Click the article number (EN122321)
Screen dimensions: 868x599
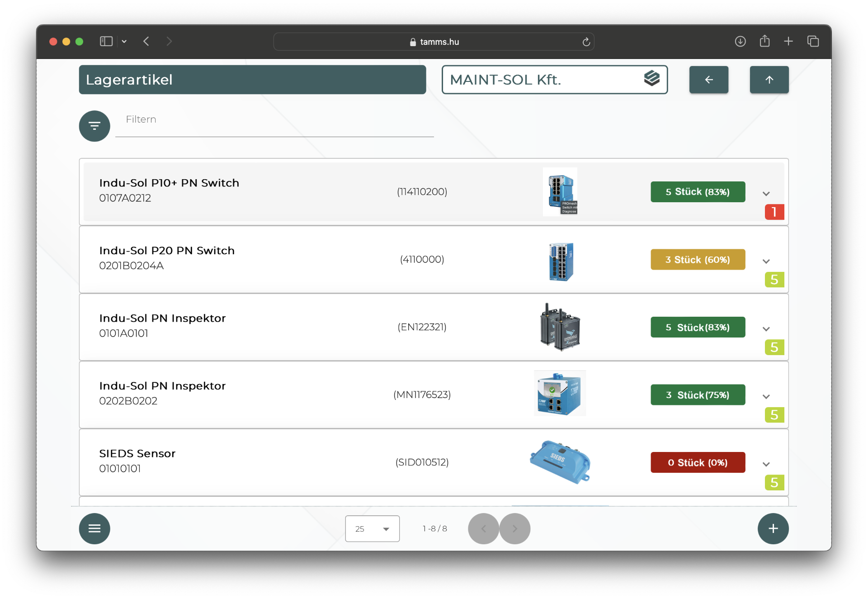click(422, 327)
